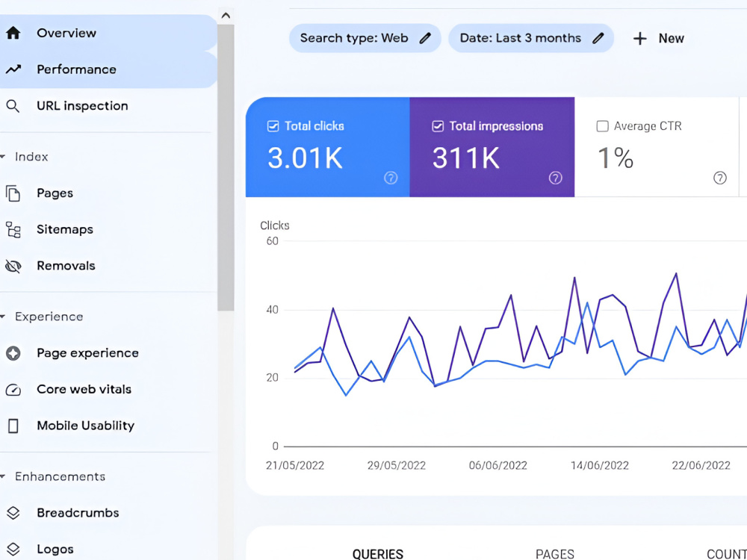Screen dimensions: 747x560
Task: Collapse the Experience section arrow
Action: click(x=3, y=317)
